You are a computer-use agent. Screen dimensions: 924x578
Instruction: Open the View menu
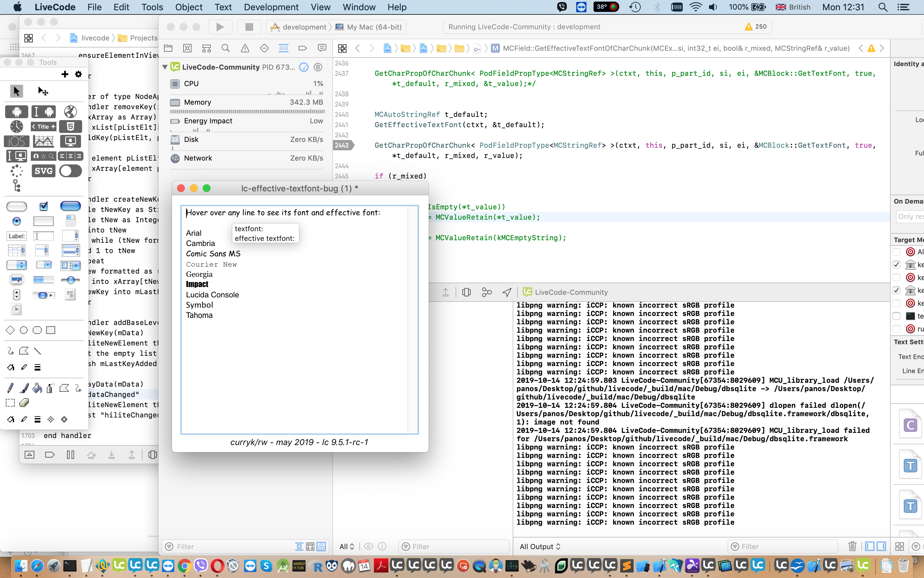[320, 7]
